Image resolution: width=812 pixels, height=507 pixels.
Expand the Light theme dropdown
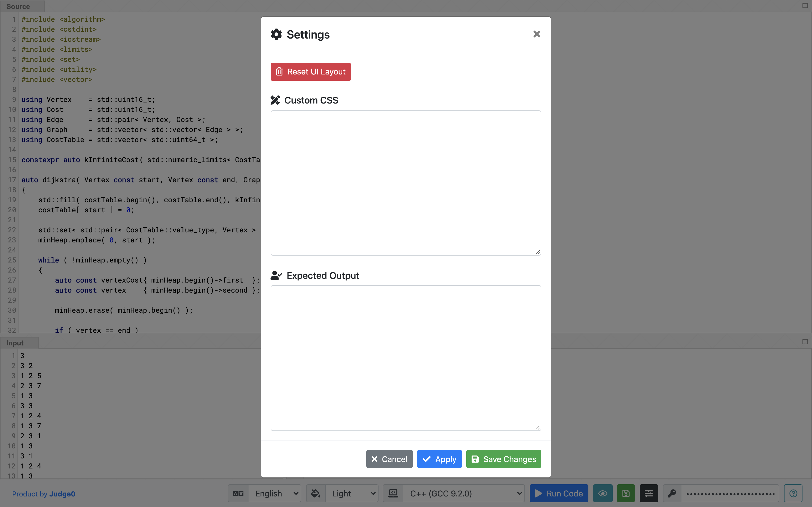(x=353, y=493)
